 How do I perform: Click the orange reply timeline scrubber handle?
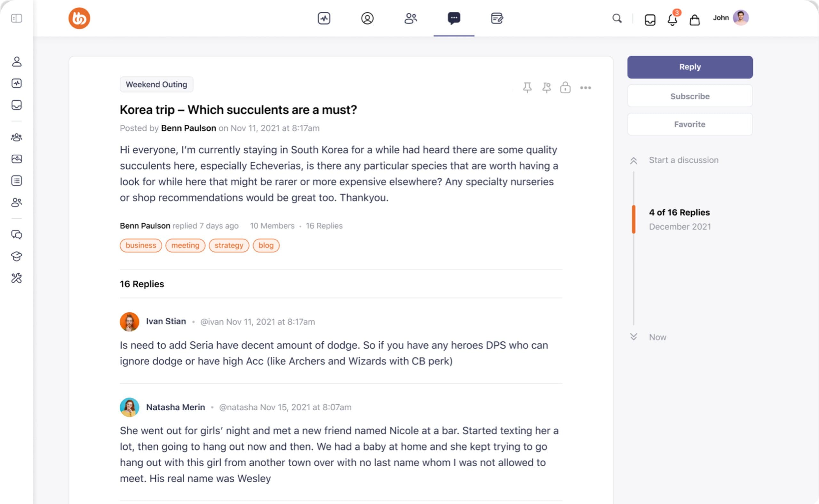pos(633,219)
